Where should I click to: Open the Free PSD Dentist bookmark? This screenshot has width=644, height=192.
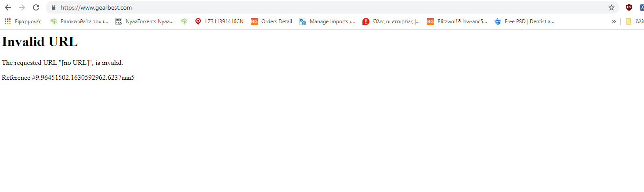[x=525, y=21]
